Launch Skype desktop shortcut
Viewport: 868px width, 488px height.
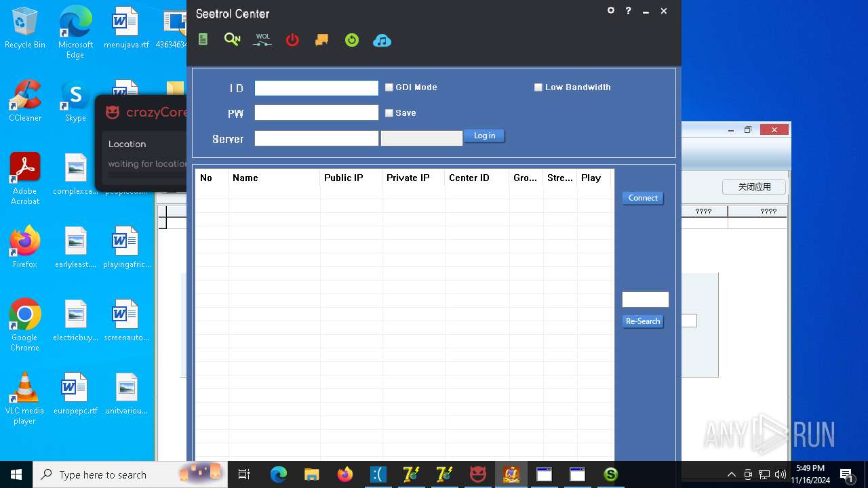75,101
